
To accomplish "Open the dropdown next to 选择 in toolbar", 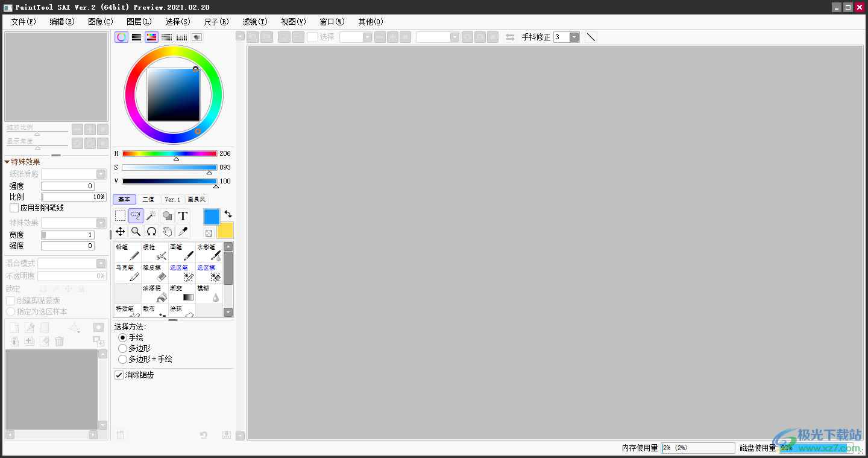I will (368, 37).
